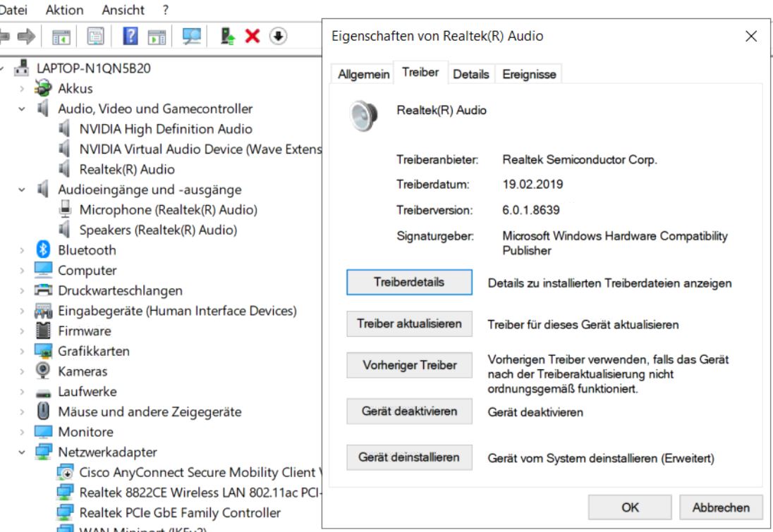Screen dimensions: 773x532
Task: Collapse the Netzwerkadapter node
Action: click(x=22, y=452)
